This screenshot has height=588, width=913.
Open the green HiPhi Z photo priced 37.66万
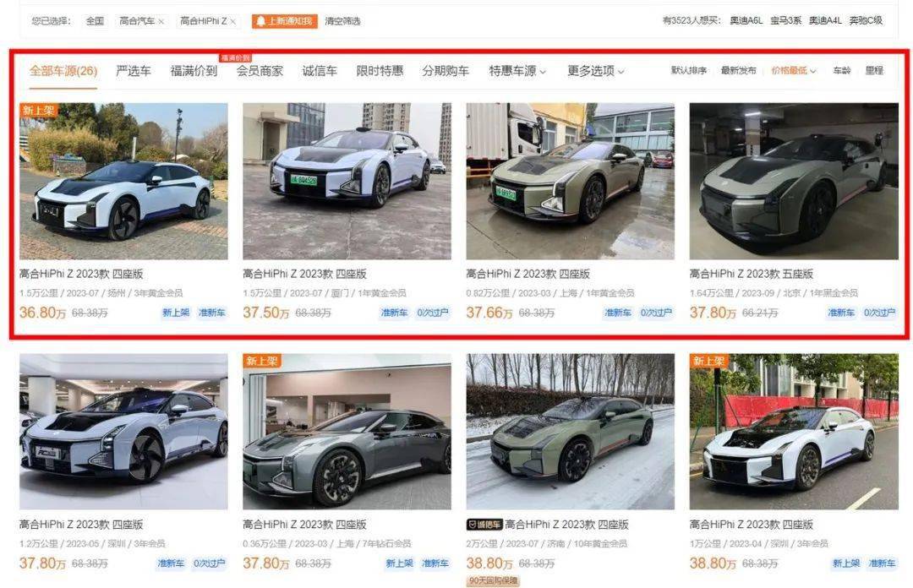click(x=570, y=181)
